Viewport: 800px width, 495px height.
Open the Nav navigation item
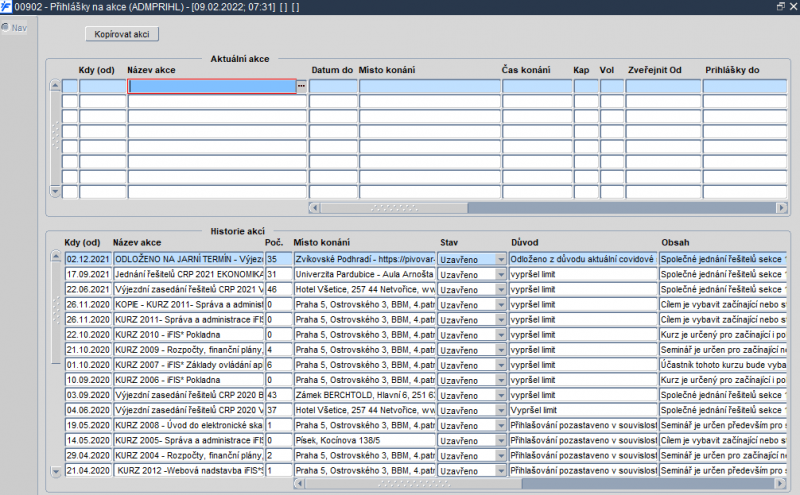tap(14, 28)
